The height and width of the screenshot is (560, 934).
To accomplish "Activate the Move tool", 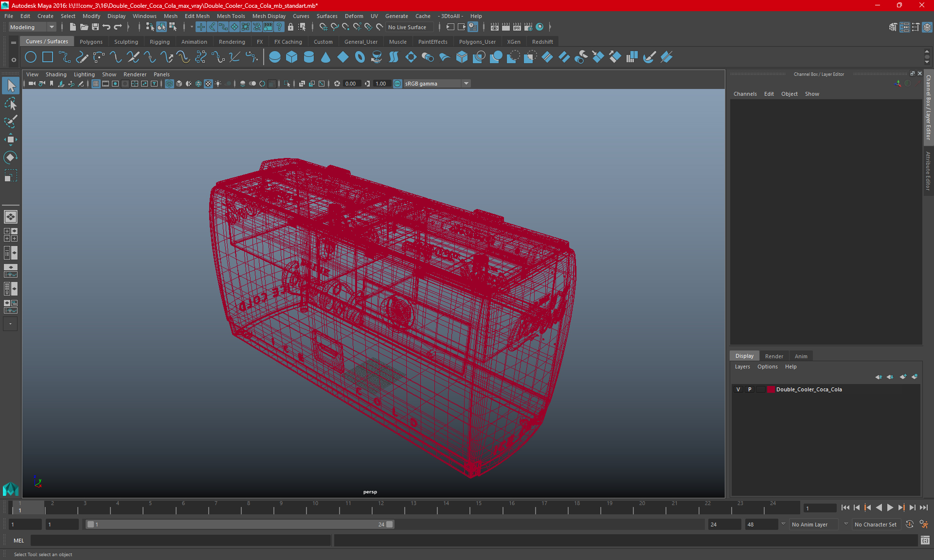I will [x=11, y=140].
